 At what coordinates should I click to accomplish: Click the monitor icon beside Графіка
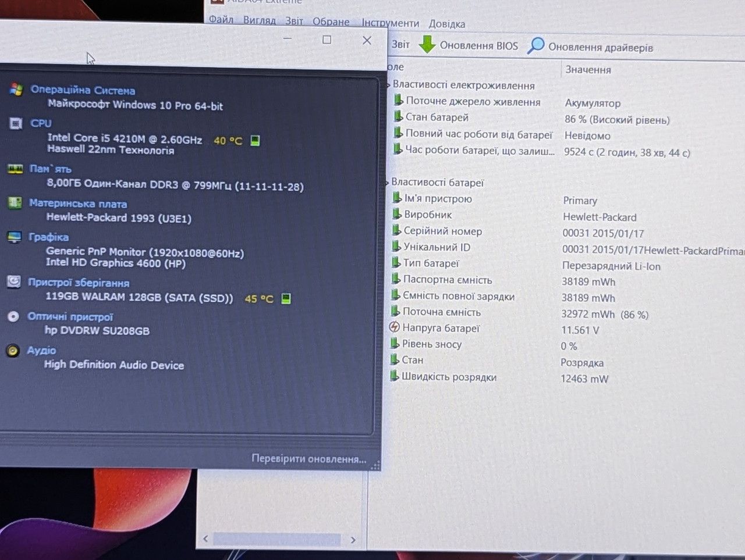click(14, 237)
